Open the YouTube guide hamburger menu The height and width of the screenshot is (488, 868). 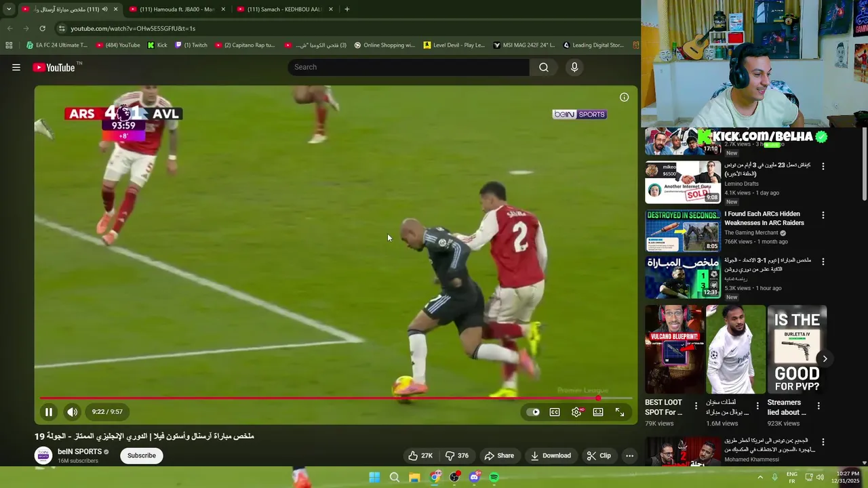[16, 67]
